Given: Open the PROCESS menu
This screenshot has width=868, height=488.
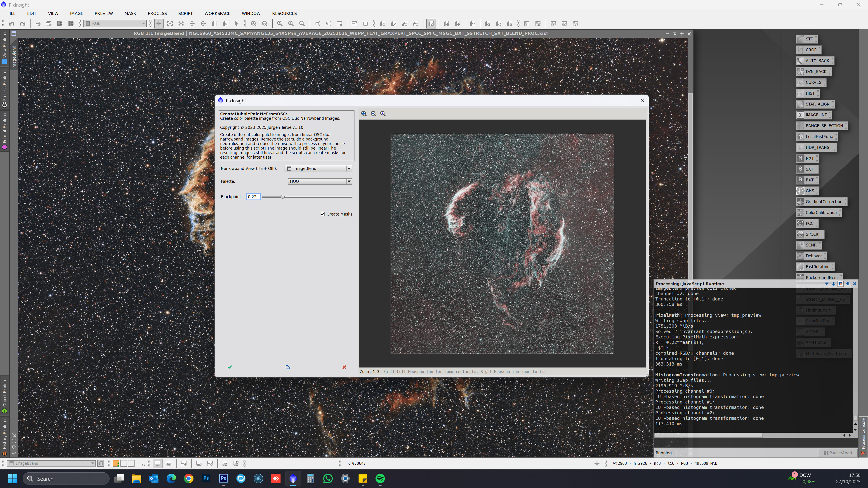Looking at the screenshot, I should click(157, 14).
